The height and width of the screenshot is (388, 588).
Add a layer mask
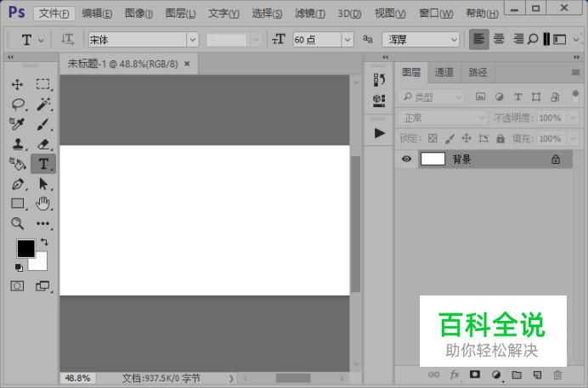pos(475,374)
